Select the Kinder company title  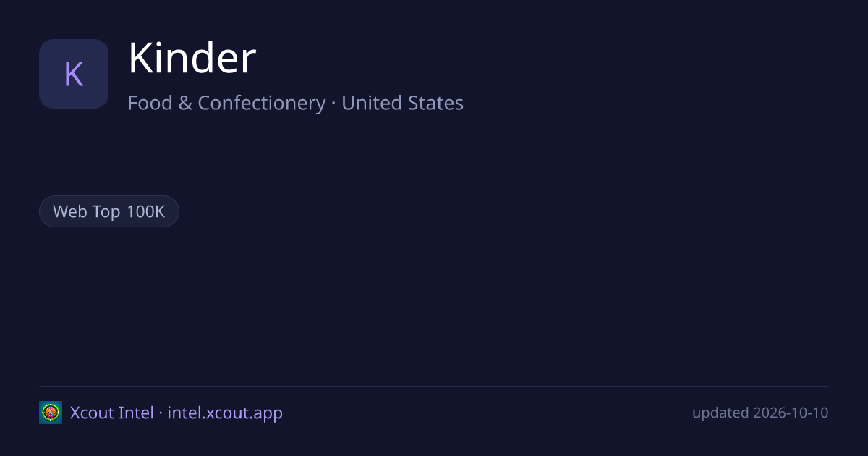[x=192, y=59]
